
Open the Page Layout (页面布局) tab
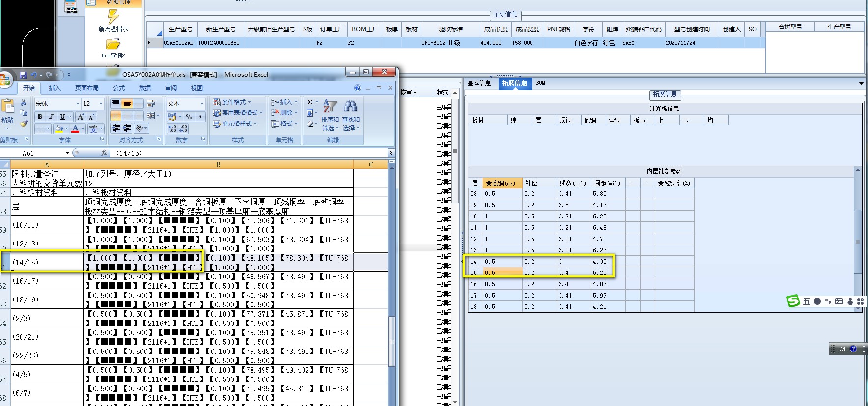pos(87,88)
